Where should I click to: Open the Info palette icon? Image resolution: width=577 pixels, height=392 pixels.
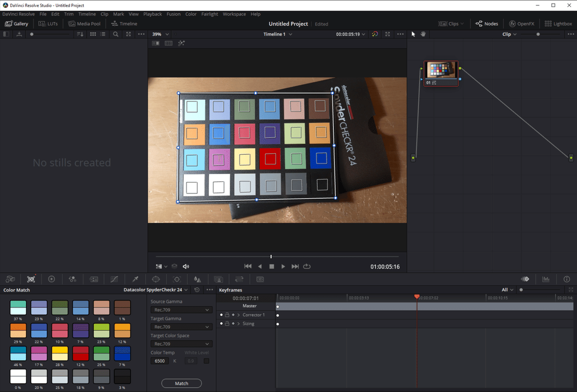(567, 279)
